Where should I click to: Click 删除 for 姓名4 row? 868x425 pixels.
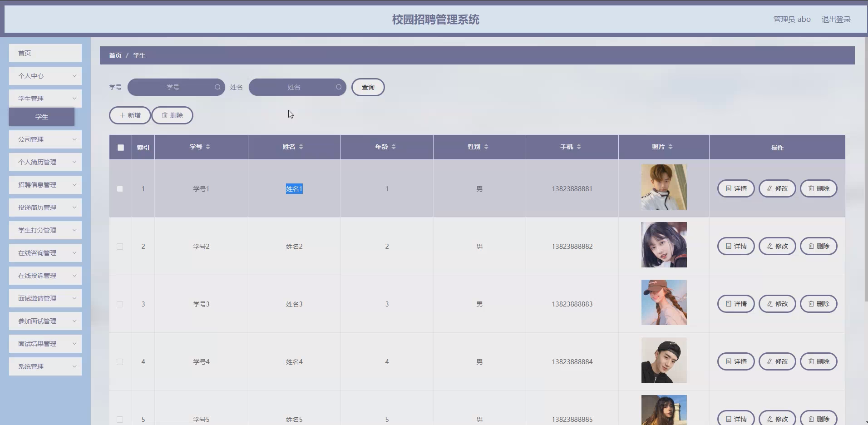819,361
